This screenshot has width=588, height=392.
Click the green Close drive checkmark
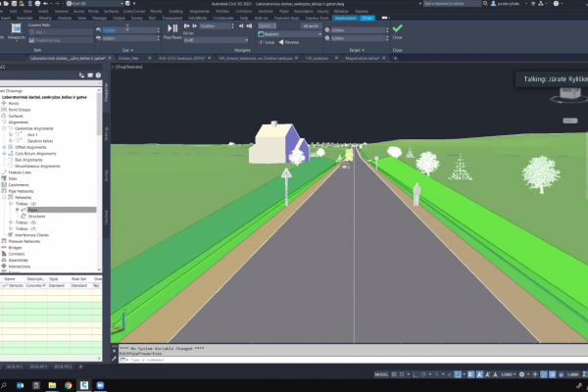[397, 28]
